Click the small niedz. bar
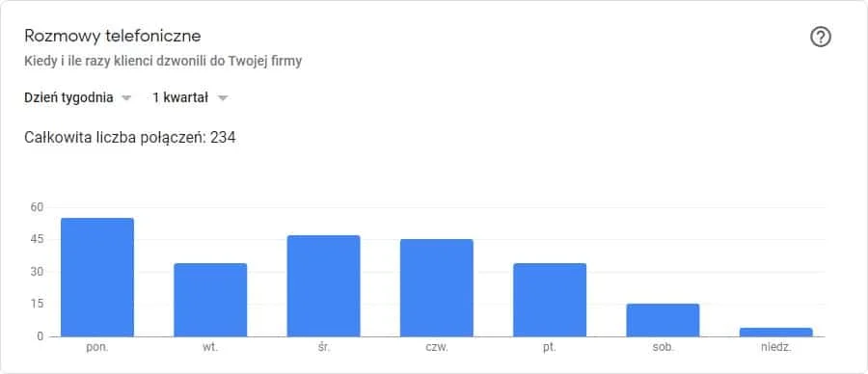This screenshot has height=374, width=868. tap(776, 332)
